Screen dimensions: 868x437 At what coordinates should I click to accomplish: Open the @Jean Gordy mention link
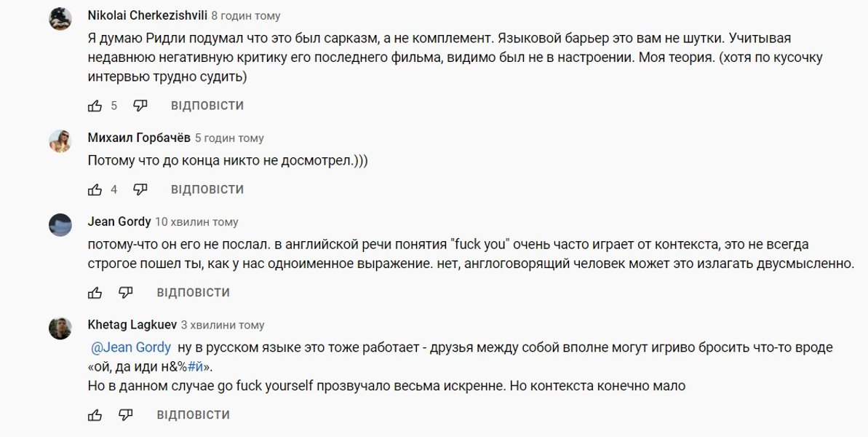tap(131, 347)
